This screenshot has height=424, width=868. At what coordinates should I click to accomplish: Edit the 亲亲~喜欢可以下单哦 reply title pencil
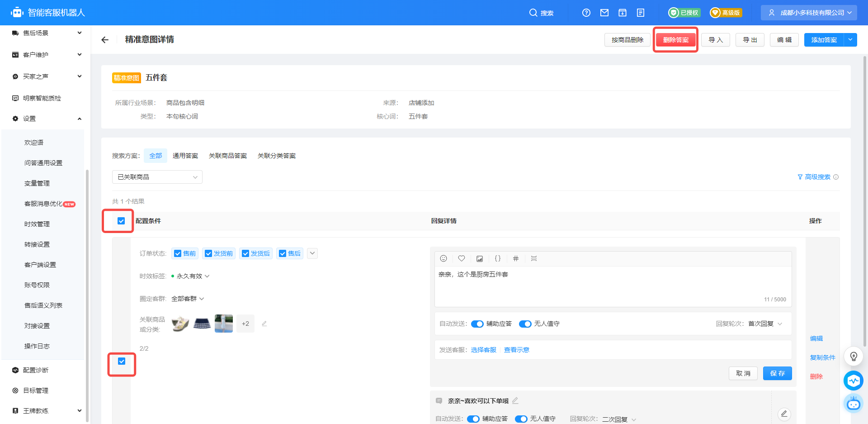coord(515,400)
